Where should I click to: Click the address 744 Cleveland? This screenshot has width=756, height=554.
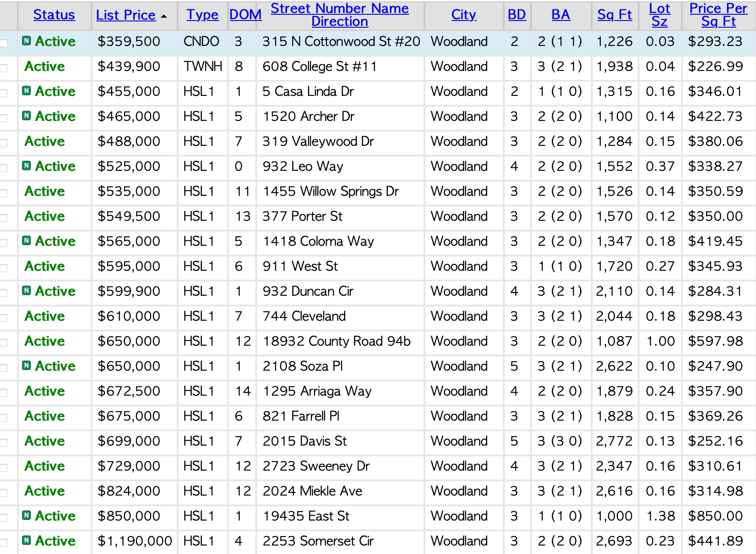pyautogui.click(x=304, y=316)
